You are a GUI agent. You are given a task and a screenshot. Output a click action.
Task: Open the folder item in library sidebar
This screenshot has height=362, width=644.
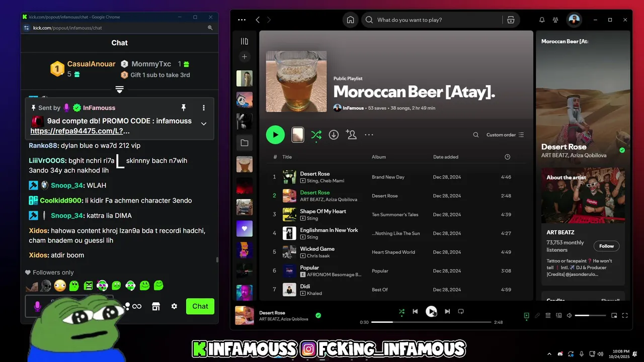(245, 143)
